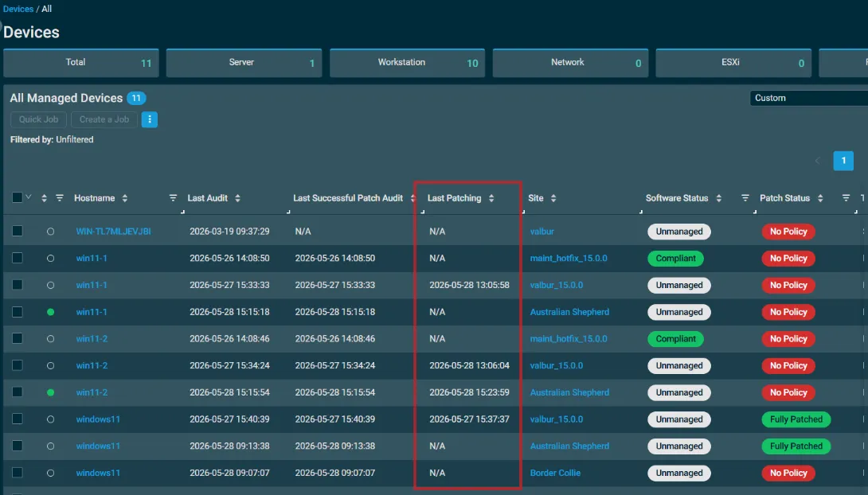The width and height of the screenshot is (868, 495).
Task: Open the Border Collie site link
Action: tap(555, 473)
